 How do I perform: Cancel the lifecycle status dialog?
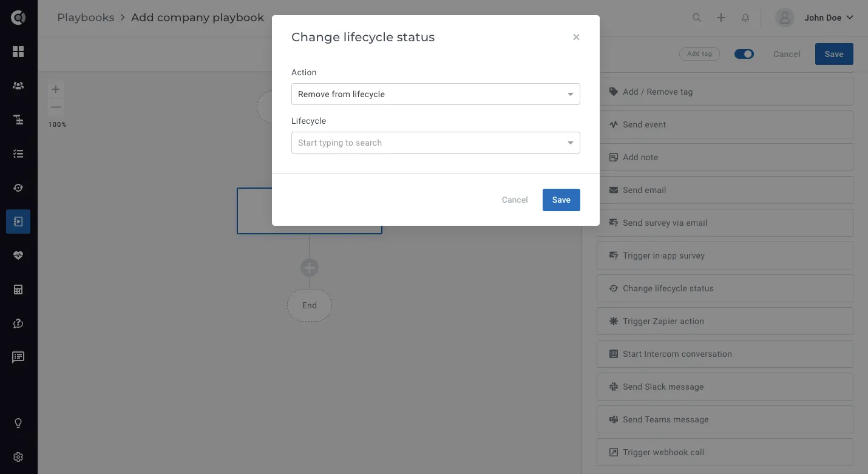515,200
